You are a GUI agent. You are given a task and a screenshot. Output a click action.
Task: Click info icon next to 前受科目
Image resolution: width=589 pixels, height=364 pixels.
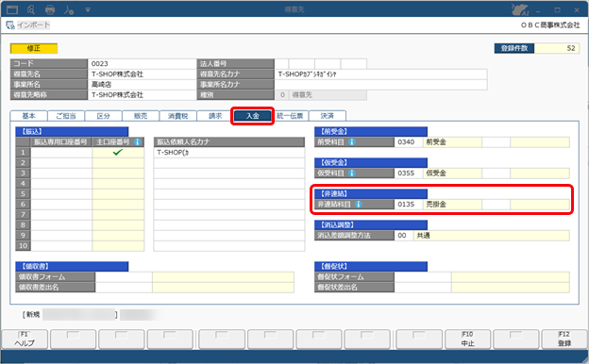(x=351, y=141)
